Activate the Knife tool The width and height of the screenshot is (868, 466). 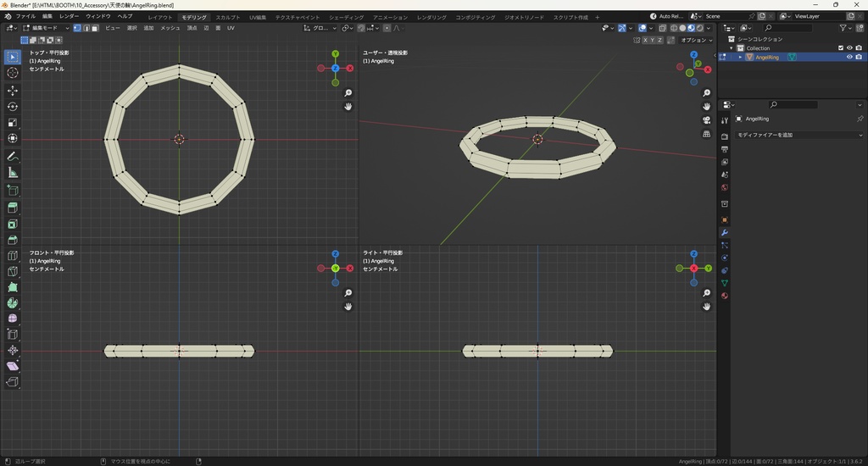coord(13,273)
